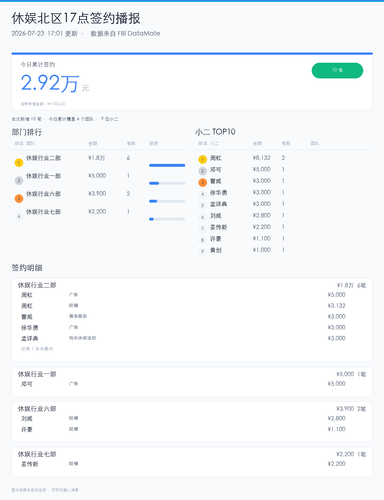Click the 休娱行业六部 card header in 签约明细
Screen dimensions: 384x500
click(x=37, y=409)
